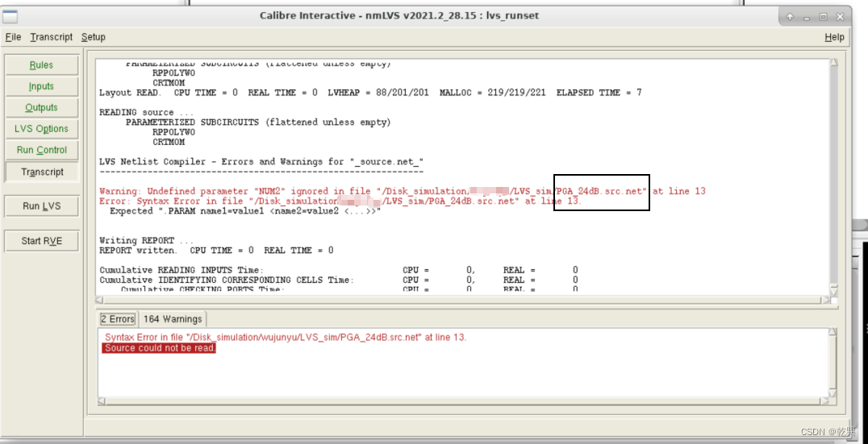Click the Rules sidebar button
The width and height of the screenshot is (868, 444).
[x=41, y=65]
